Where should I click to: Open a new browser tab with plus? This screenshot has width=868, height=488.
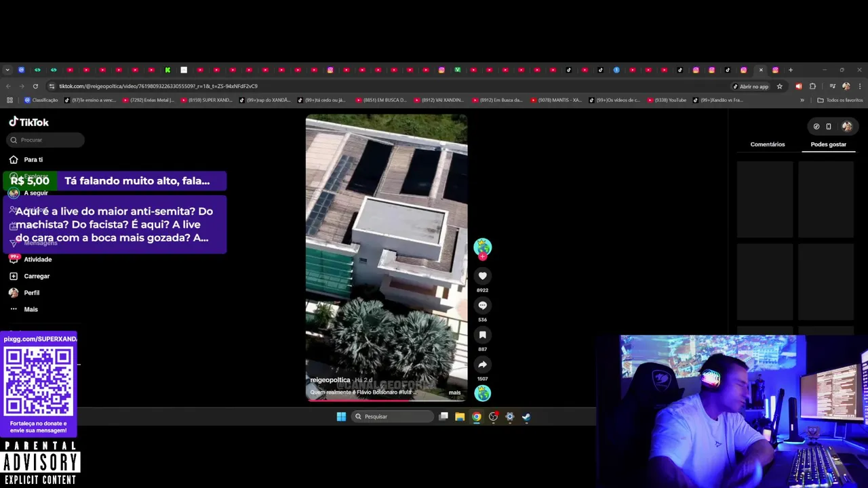pos(791,70)
